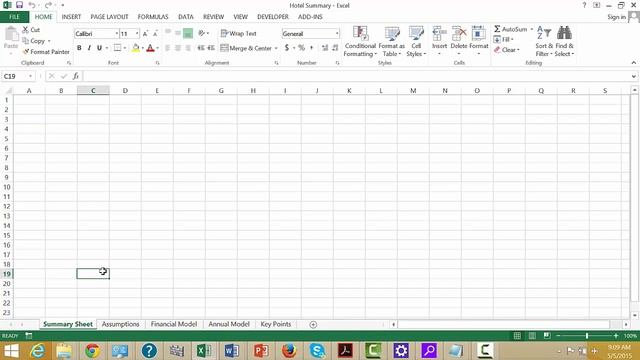640x360 pixels.
Task: Apply percent style number format
Action: coord(301,48)
